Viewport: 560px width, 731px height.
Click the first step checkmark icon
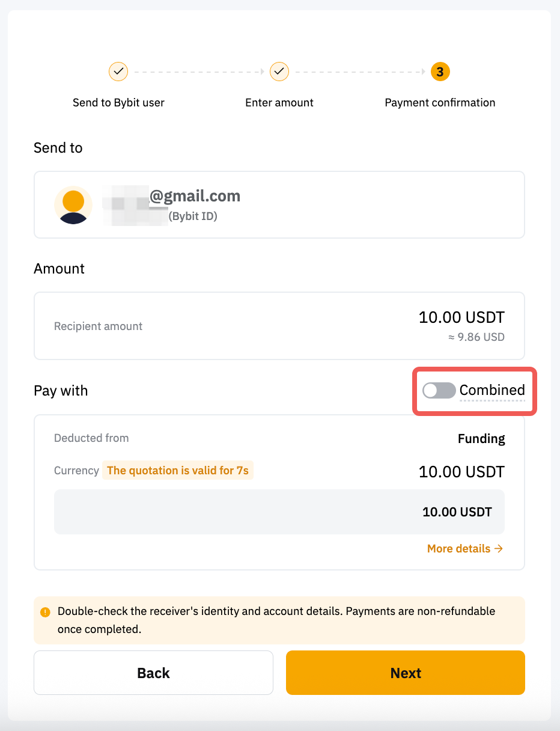coord(118,72)
